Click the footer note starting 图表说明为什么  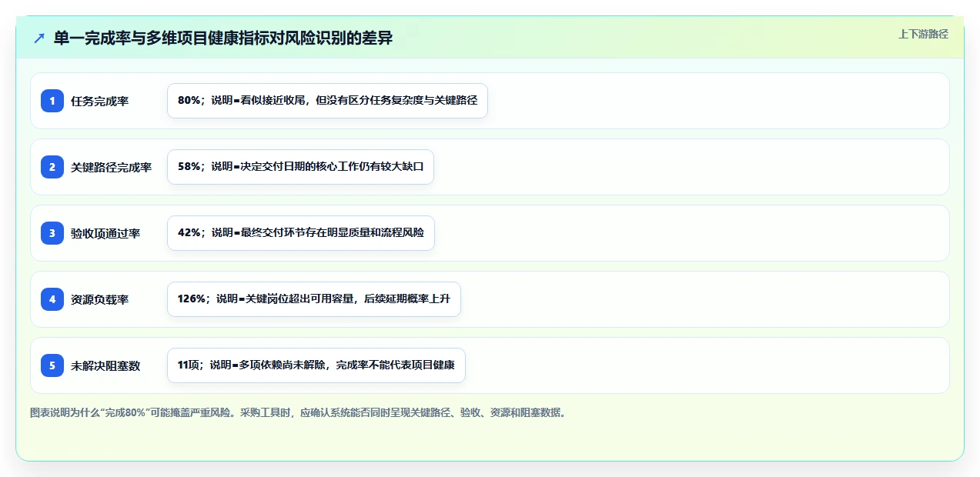click(x=299, y=412)
